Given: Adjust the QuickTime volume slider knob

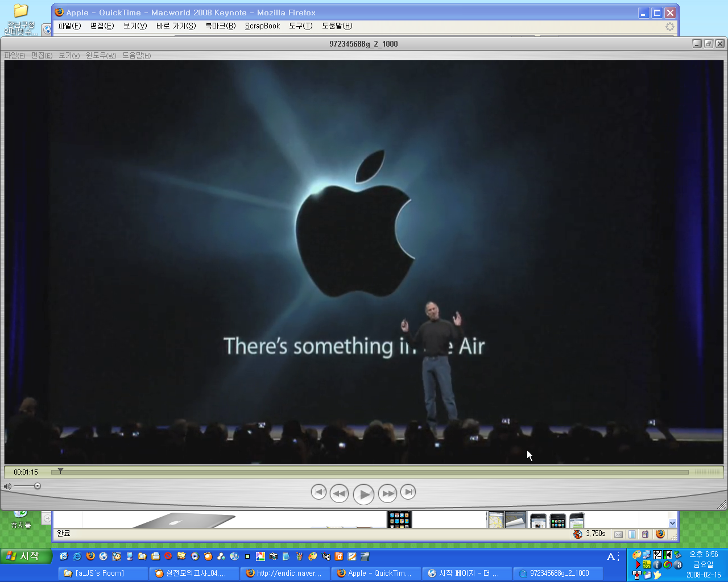Looking at the screenshot, I should [38, 486].
